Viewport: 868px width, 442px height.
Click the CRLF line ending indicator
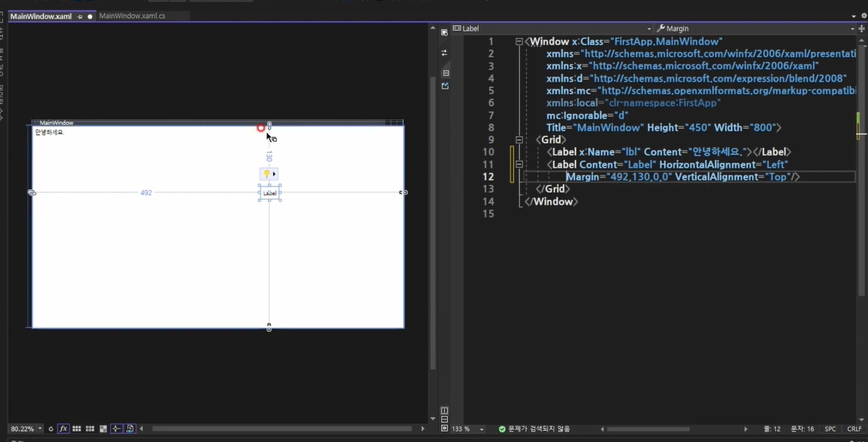(x=853, y=429)
